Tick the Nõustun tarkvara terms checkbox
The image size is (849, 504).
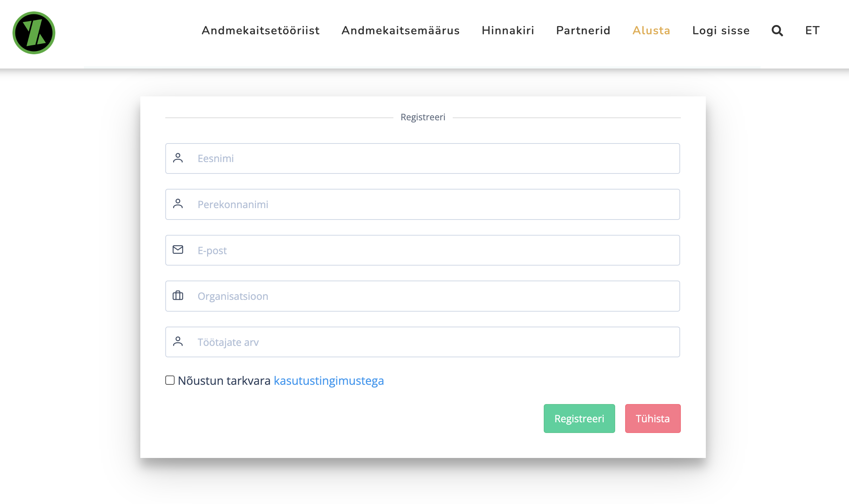click(170, 380)
